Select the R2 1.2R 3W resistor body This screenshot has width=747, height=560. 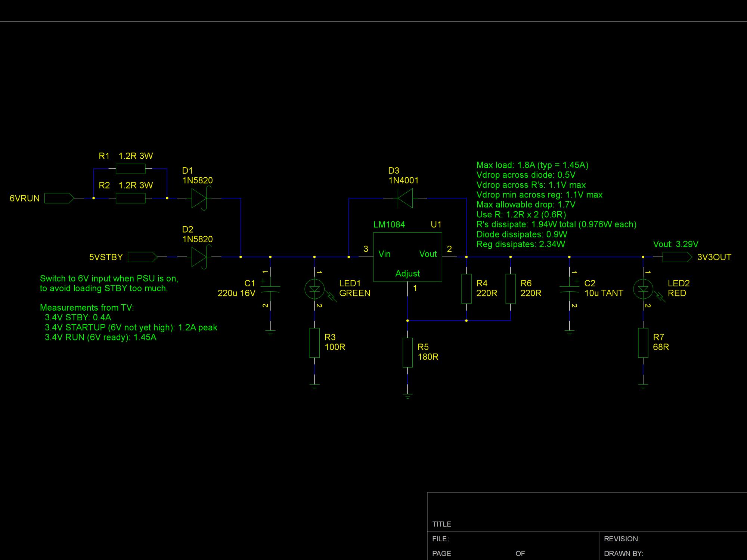point(130,198)
